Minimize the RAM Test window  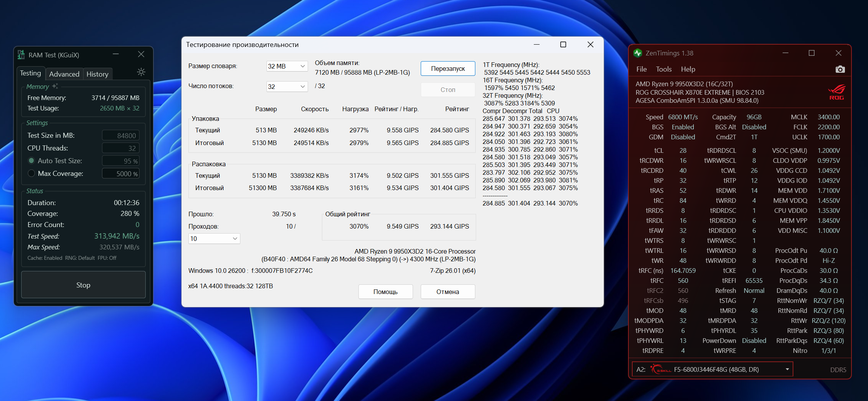116,54
